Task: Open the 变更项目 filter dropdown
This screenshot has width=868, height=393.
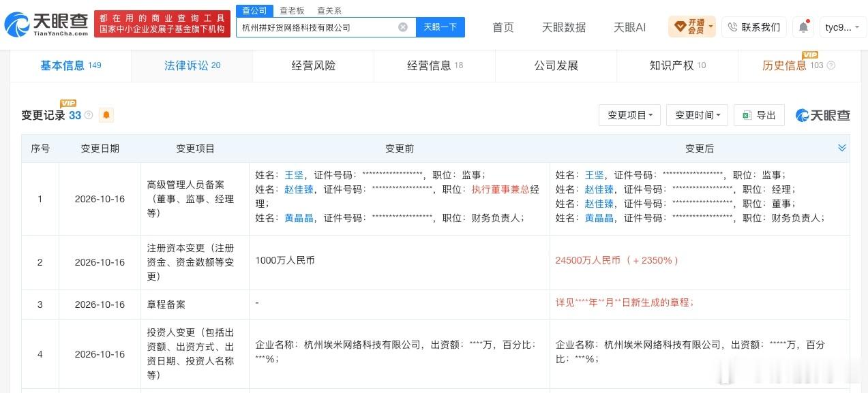Action: tap(629, 115)
